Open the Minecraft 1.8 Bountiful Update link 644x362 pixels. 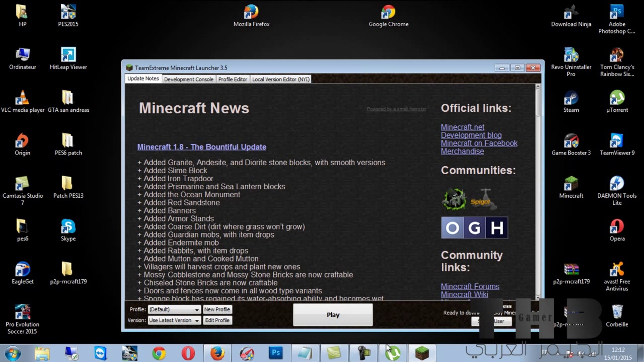[202, 147]
